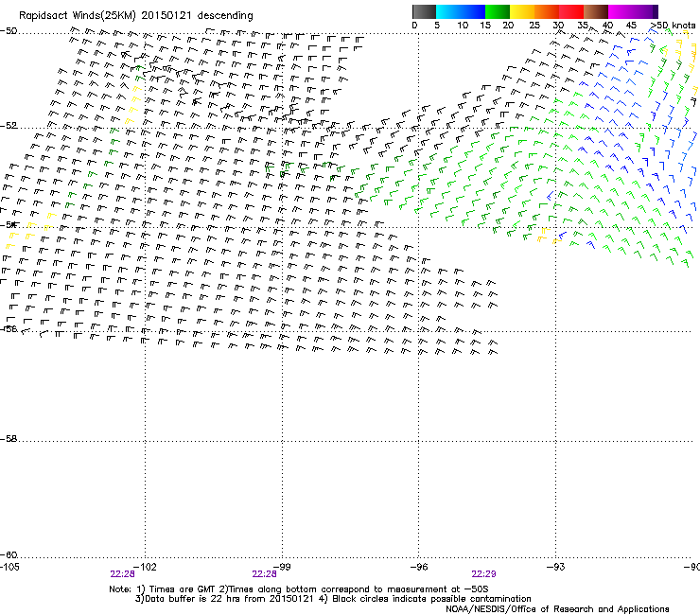Click the 22:28 time label beside -102
The height and width of the screenshot is (615, 700).
(x=122, y=574)
